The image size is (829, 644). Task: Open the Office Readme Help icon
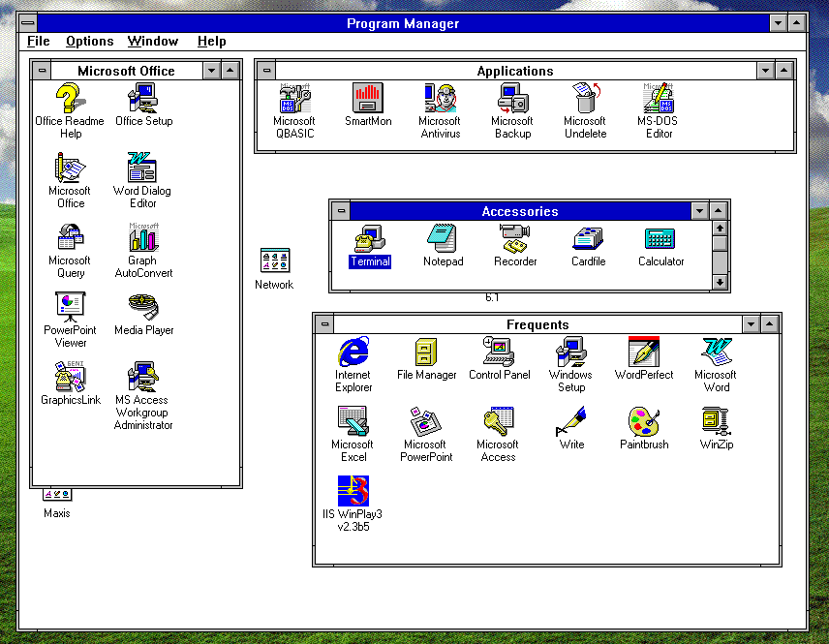click(x=70, y=99)
